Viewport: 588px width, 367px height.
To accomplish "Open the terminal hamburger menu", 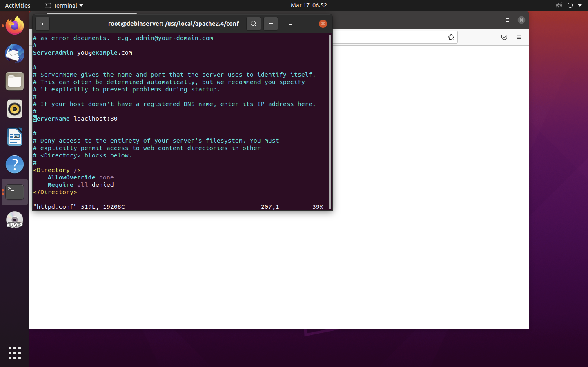I will (x=271, y=24).
